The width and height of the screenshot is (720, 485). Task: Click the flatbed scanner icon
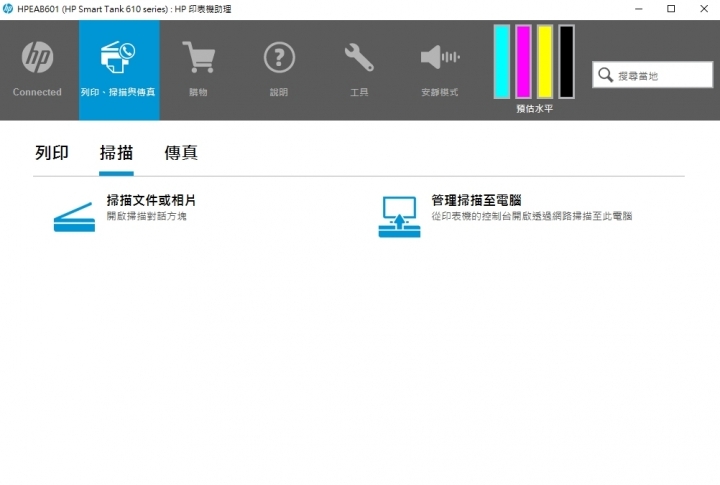[74, 217]
